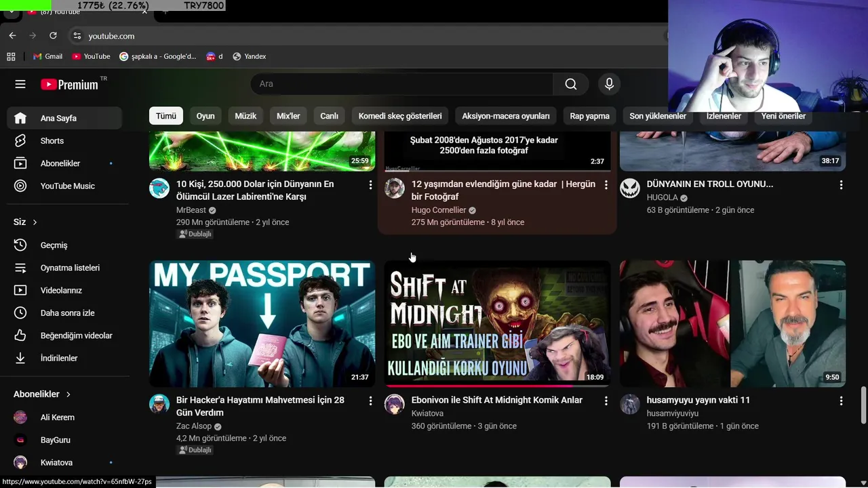Click the Beğendiğim videolar thumbs-up icon
Screen dimensions: 868x488
pos(20,335)
